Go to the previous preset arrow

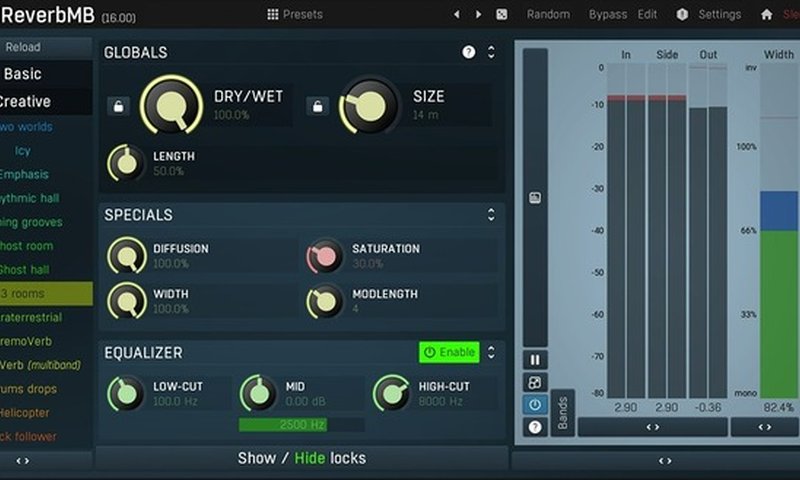point(457,14)
